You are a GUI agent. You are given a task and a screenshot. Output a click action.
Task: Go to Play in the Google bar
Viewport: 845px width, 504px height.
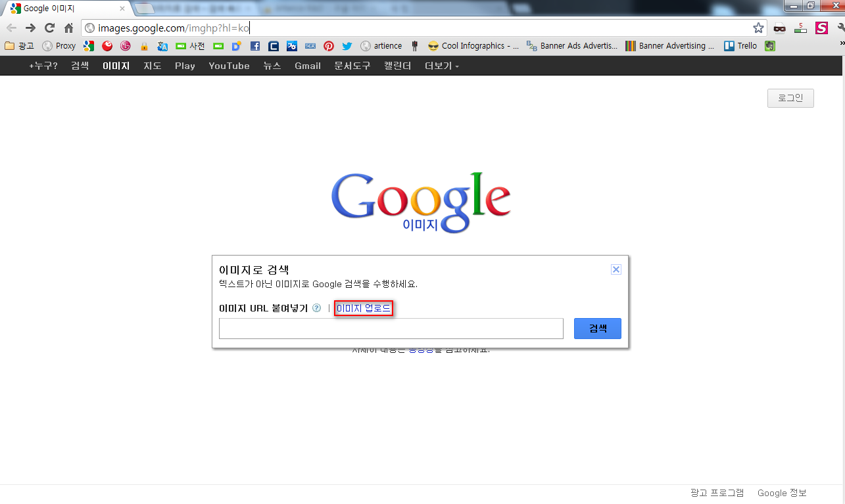point(185,66)
